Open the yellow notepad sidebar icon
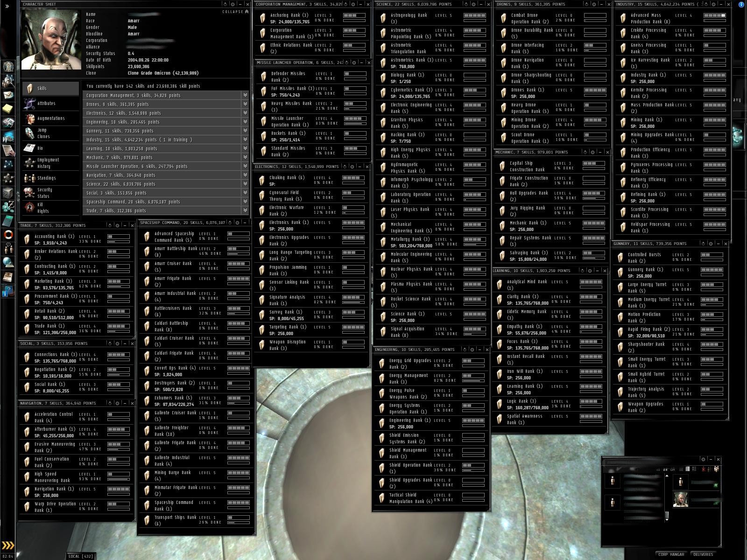This screenshot has height=560, width=747. [8, 109]
